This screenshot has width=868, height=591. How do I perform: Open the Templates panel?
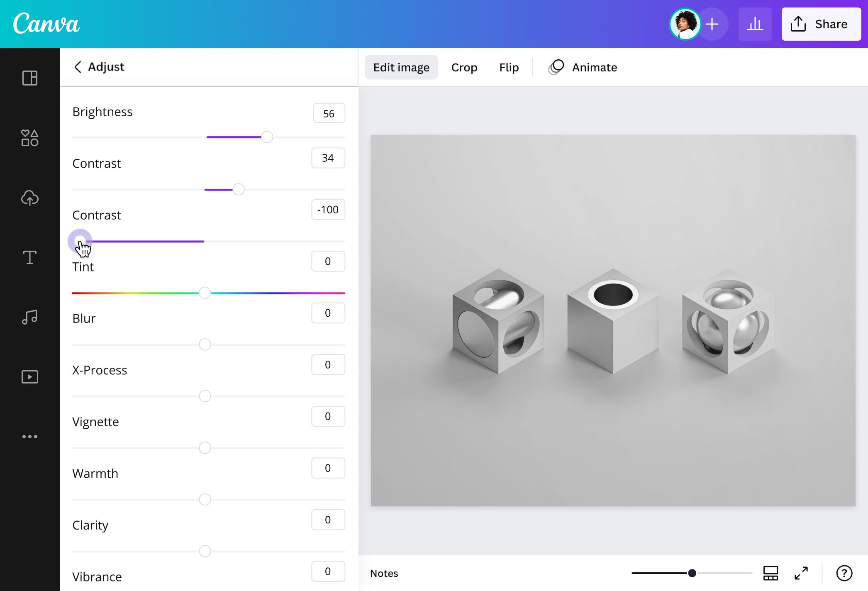[29, 78]
